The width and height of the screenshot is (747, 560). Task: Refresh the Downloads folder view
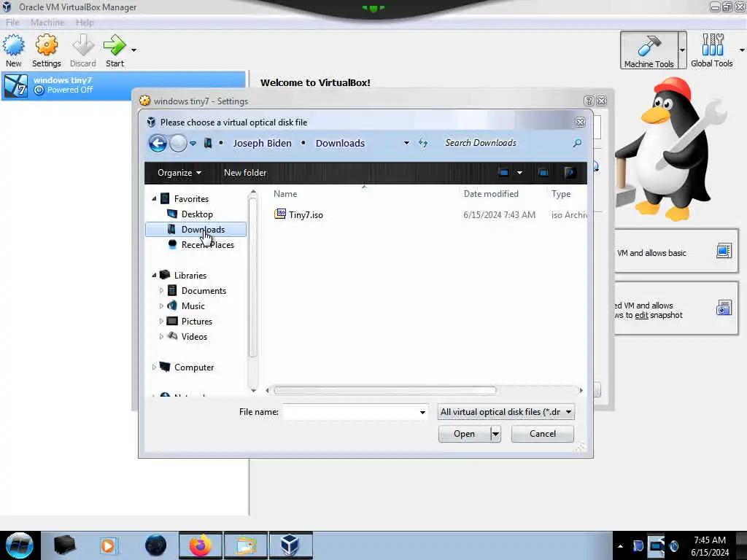click(423, 143)
